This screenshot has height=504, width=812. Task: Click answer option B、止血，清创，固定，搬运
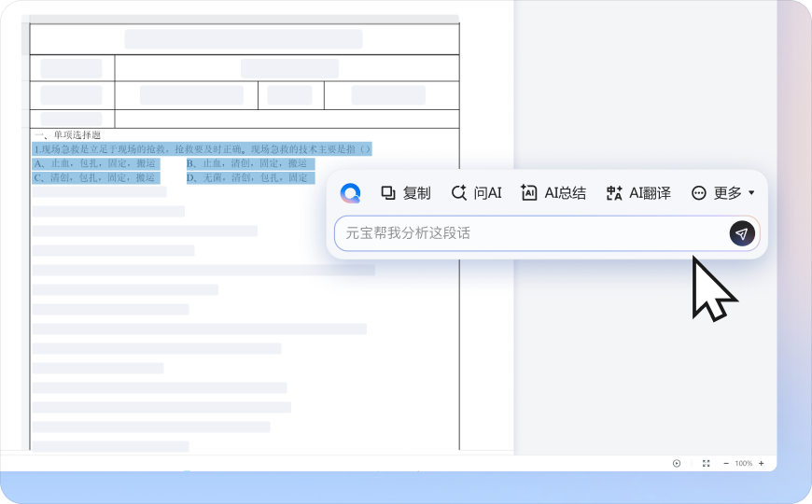(251, 163)
